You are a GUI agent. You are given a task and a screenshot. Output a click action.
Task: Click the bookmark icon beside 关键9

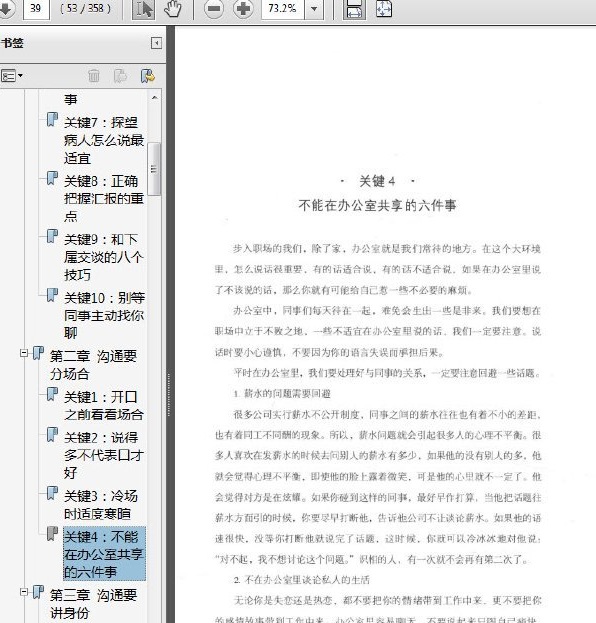click(52, 236)
